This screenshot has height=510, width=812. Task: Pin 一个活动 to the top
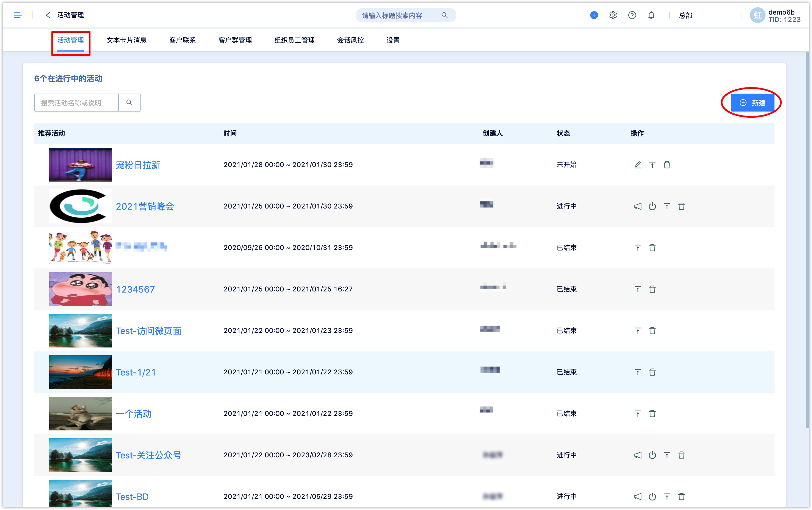coord(638,414)
